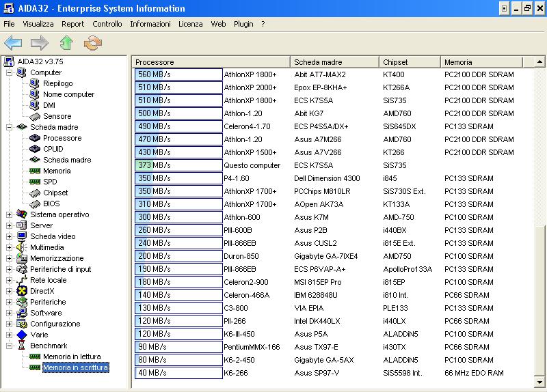This screenshot has width=547, height=392.
Task: Sort by the Chipset column header
Action: click(410, 62)
